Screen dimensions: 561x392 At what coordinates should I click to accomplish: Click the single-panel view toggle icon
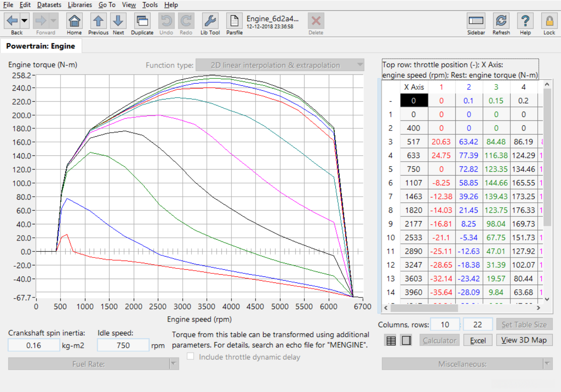[x=406, y=340]
